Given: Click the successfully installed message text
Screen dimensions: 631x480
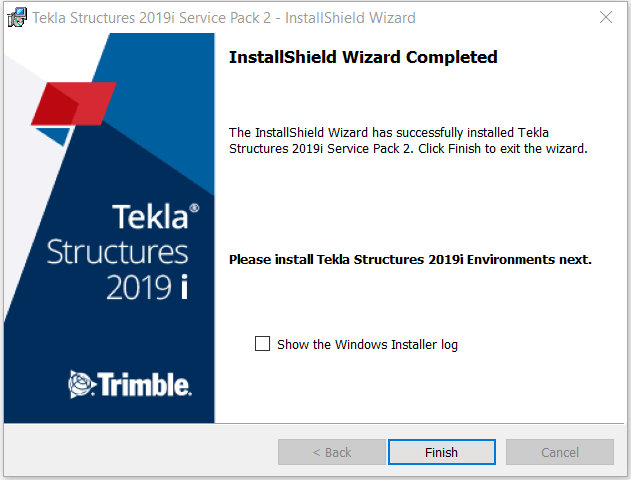Looking at the screenshot, I should [408, 140].
